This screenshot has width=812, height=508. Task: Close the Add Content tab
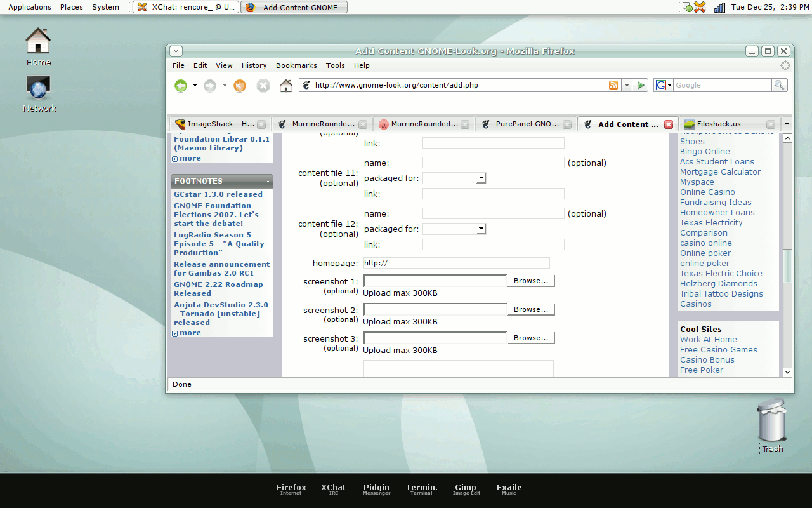pyautogui.click(x=668, y=124)
